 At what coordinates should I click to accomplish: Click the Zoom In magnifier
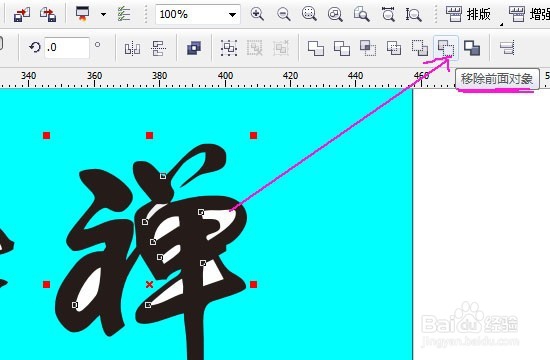pos(257,14)
